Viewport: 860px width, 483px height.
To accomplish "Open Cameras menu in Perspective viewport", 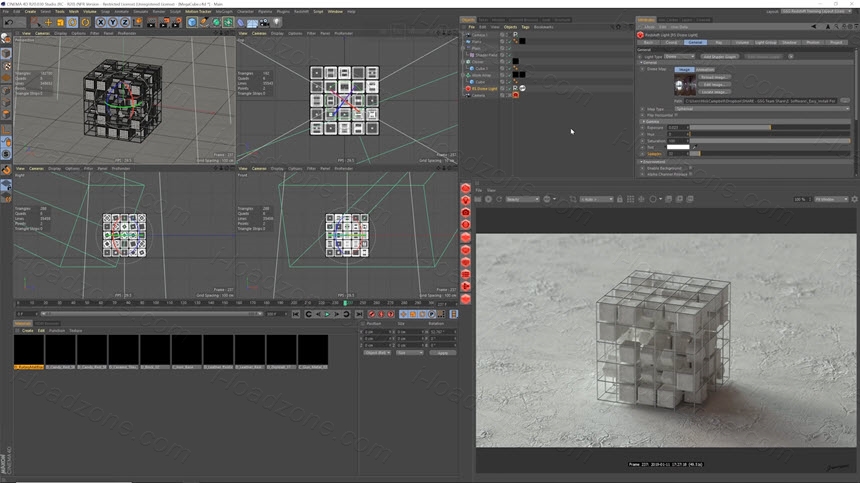I will tap(42, 33).
